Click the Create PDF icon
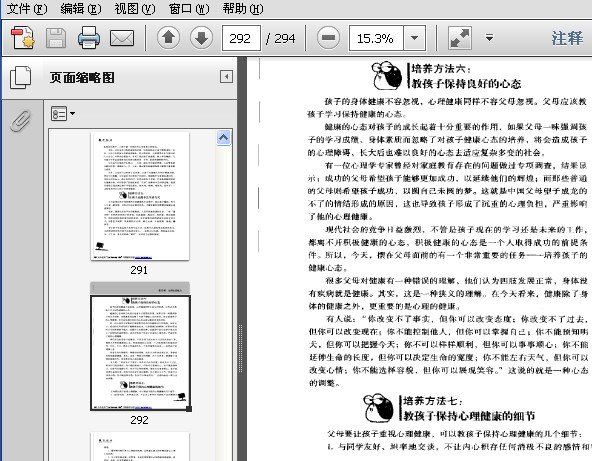 coord(23,38)
